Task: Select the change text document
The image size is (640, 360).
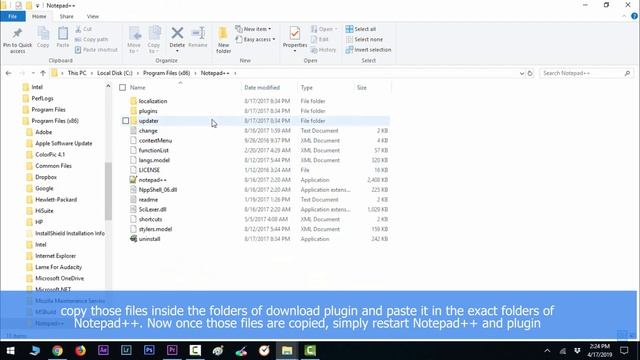Action: pos(148,131)
